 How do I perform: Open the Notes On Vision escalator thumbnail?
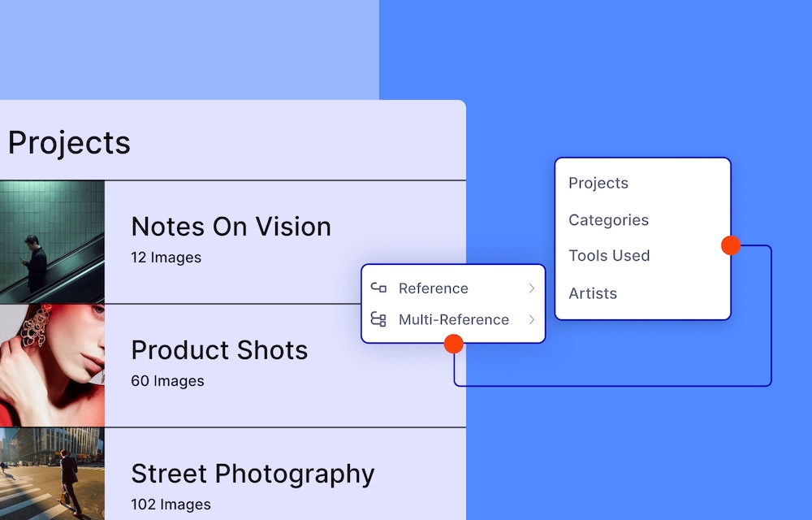click(52, 242)
